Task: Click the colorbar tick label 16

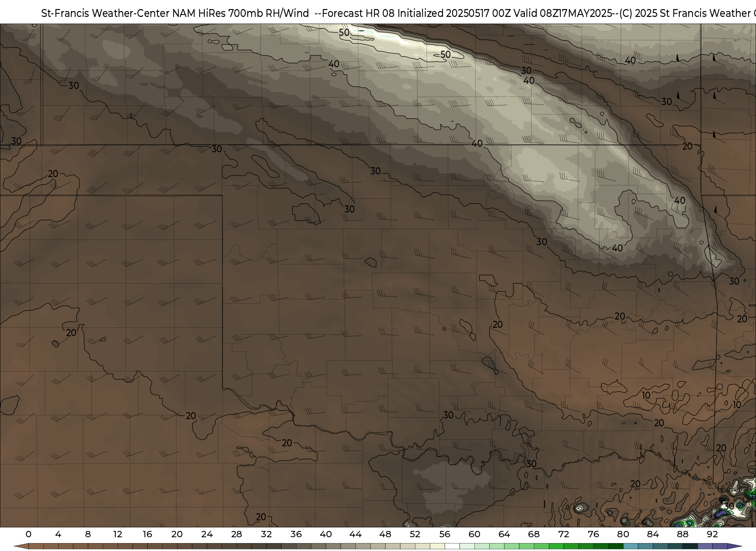Action: point(147,534)
